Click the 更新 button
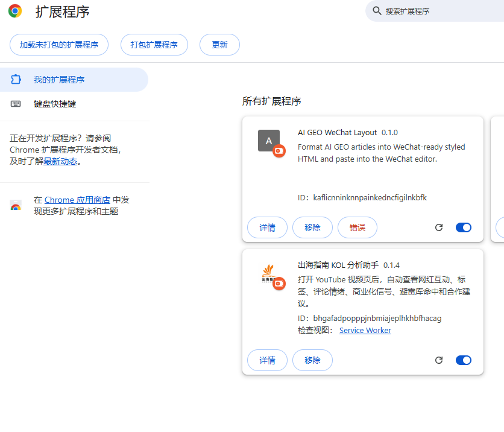This screenshot has height=432, width=504. pyautogui.click(x=219, y=45)
